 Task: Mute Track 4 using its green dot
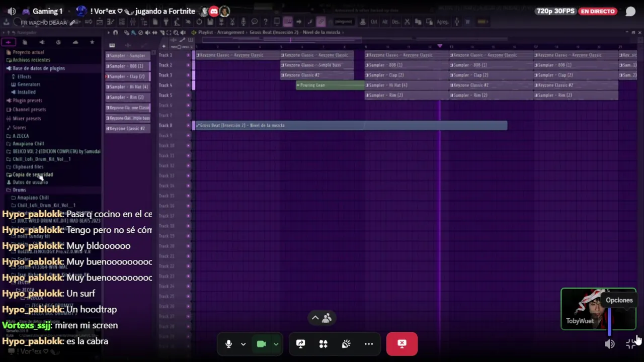click(x=188, y=85)
